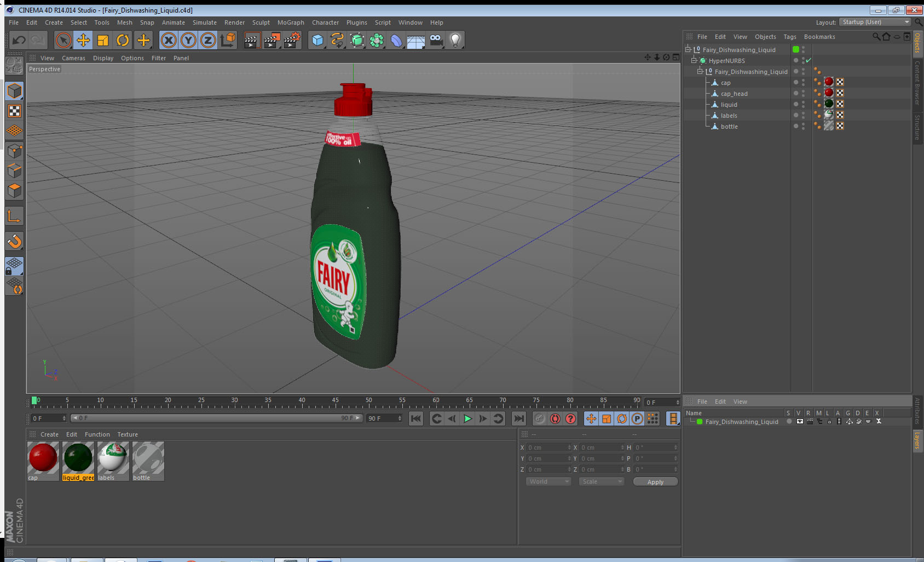This screenshot has width=924, height=562.
Task: Open the Layout Startup dropdown
Action: [x=876, y=22]
